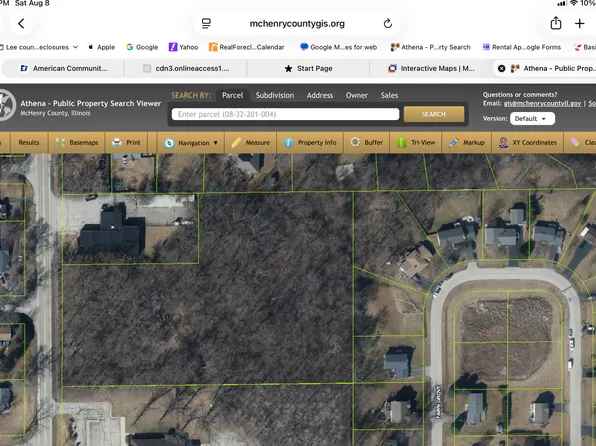Open the RealForeclosure Calendar bookmark
The image size is (596, 446).
(x=247, y=47)
